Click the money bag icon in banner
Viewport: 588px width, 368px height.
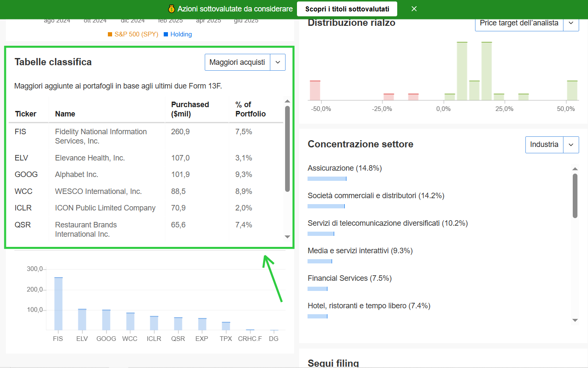click(171, 9)
